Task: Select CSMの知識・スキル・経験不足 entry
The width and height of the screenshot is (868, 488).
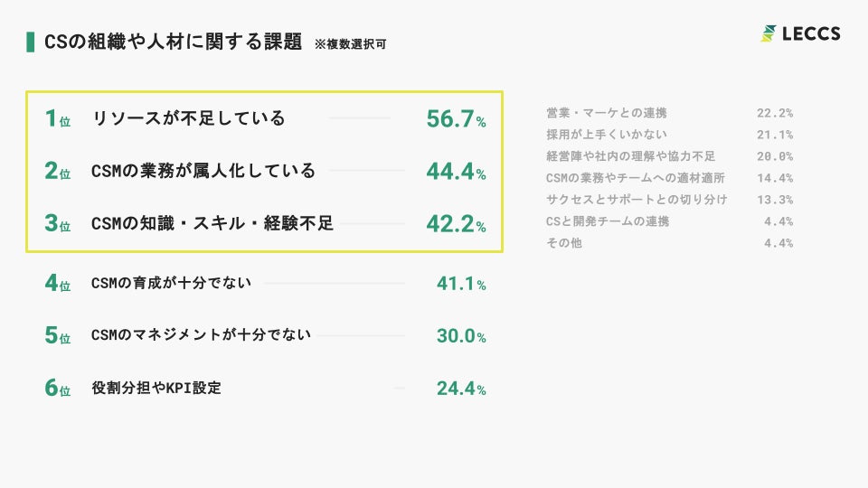Action: pyautogui.click(x=212, y=223)
